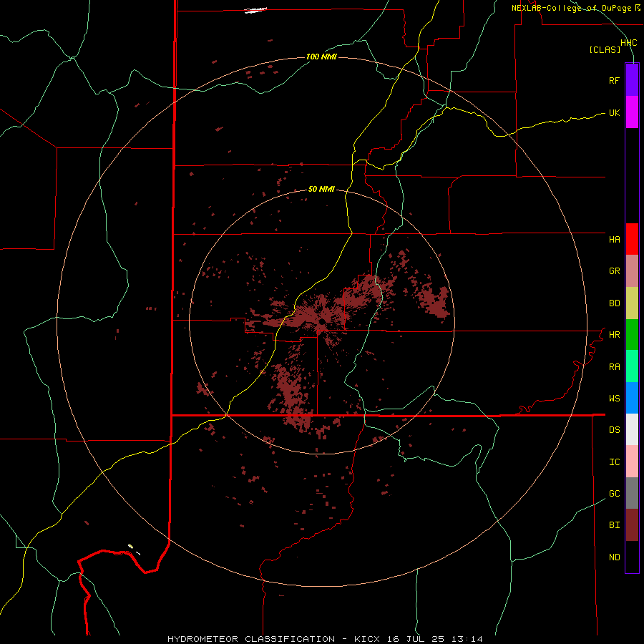Click the UK magenta legend swatch
Screen dimensions: 644x644
coord(632,112)
